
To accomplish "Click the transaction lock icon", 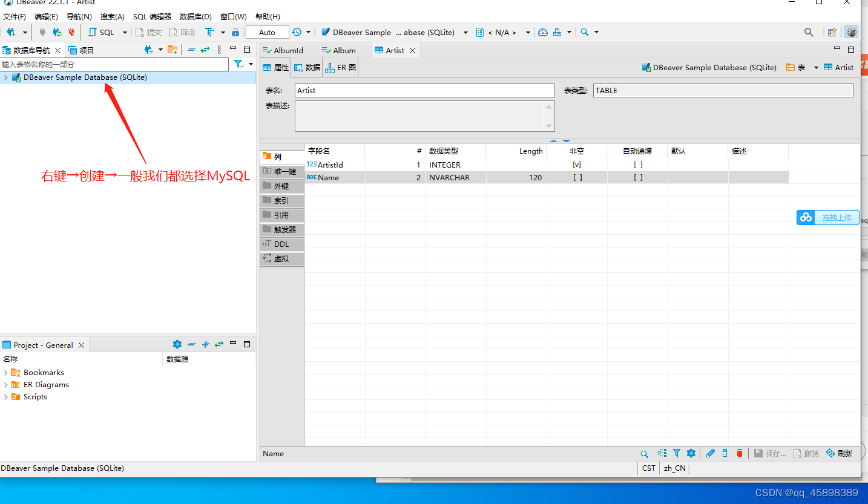I will (235, 32).
